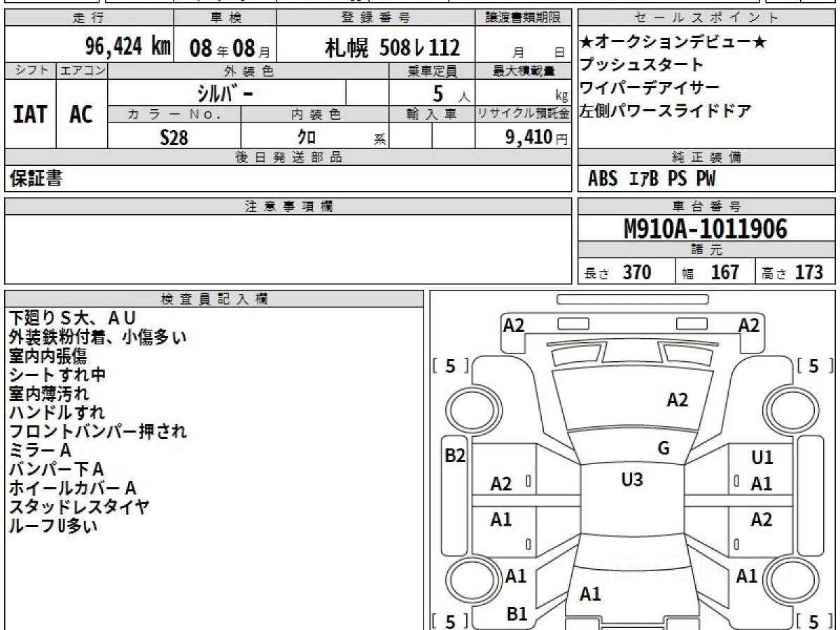This screenshot has width=840, height=630.
Task: Click the 登録番号 header
Action: click(375, 18)
